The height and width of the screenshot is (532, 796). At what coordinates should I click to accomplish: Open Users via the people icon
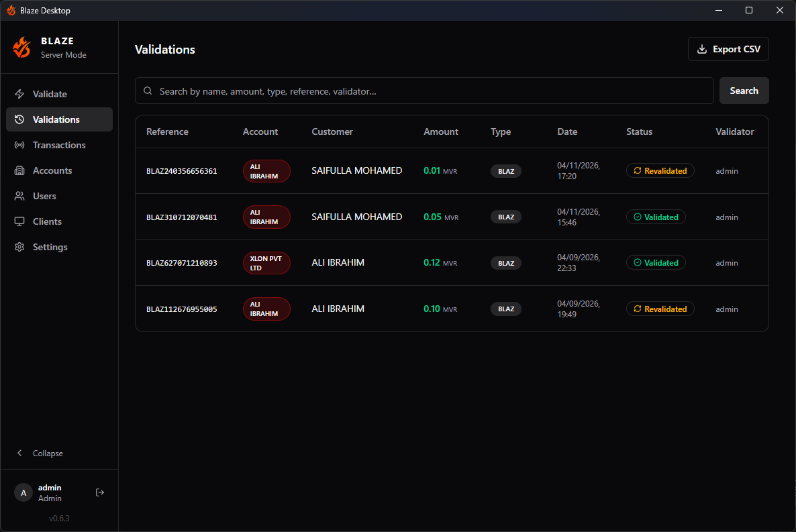click(x=19, y=196)
